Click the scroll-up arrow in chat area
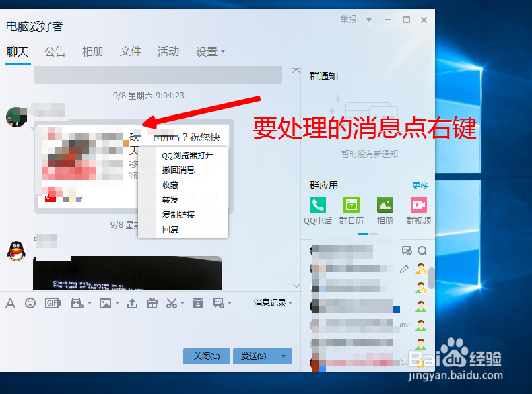Screen dimensions: 532x394 [296, 70]
